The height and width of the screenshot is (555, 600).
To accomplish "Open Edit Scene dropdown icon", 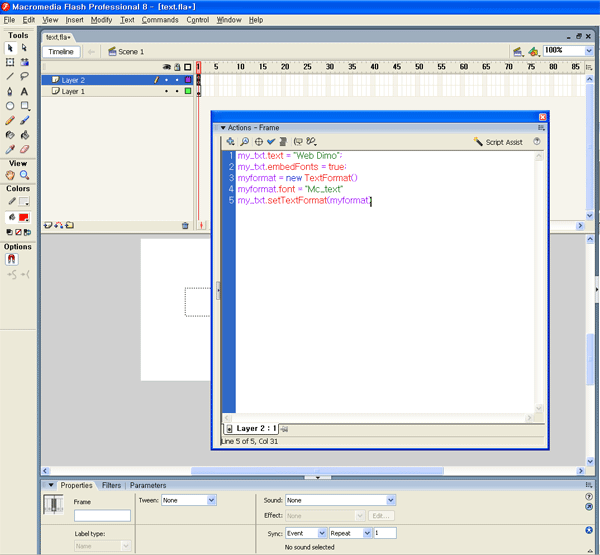I will click(518, 52).
